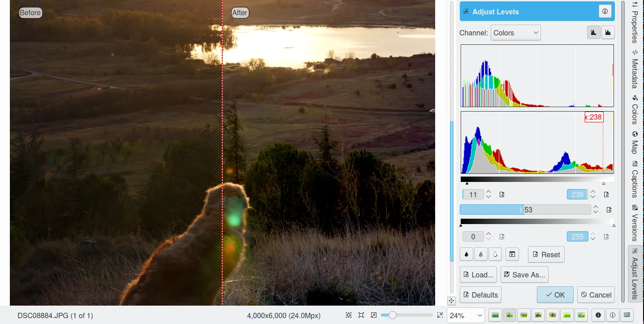Reset the input minimum value of 11
Image resolution: width=644 pixels, height=324 pixels.
(x=502, y=194)
